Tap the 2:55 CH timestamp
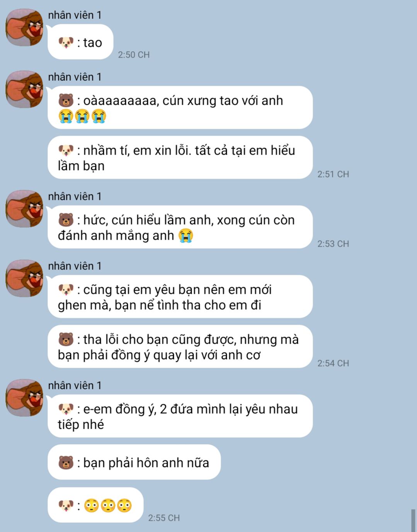This screenshot has width=417, height=532. (164, 518)
